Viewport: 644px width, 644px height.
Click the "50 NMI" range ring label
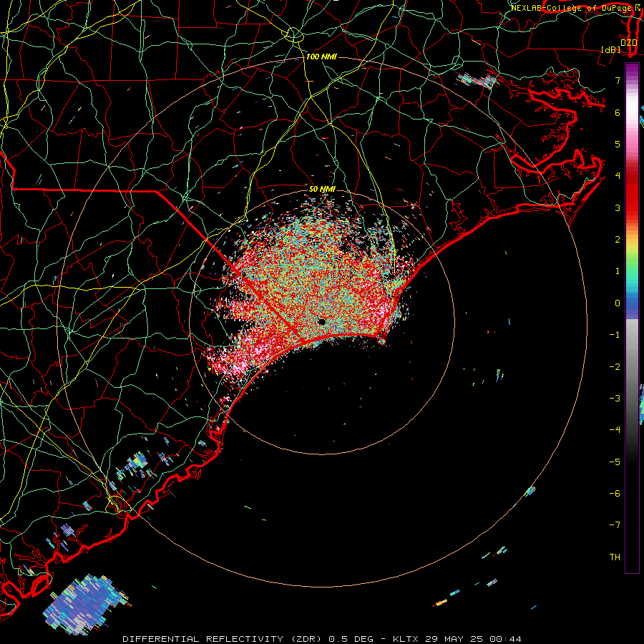tap(322, 189)
